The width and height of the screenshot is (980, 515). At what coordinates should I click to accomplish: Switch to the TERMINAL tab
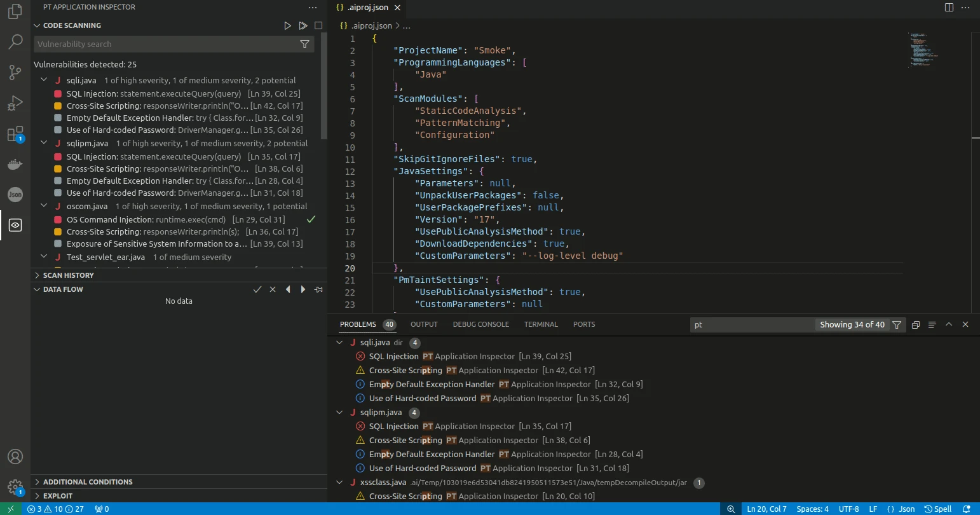tap(540, 324)
